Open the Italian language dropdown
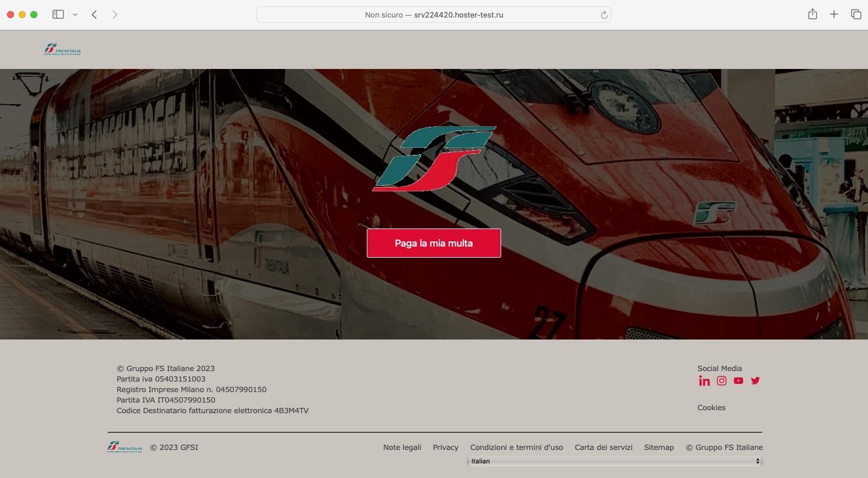 (614, 461)
